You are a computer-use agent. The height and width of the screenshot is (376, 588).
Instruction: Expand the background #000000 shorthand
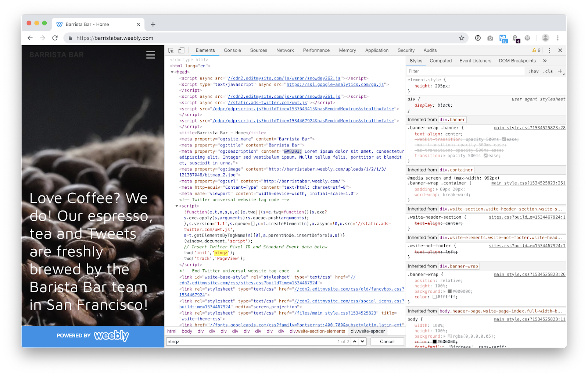pos(445,291)
